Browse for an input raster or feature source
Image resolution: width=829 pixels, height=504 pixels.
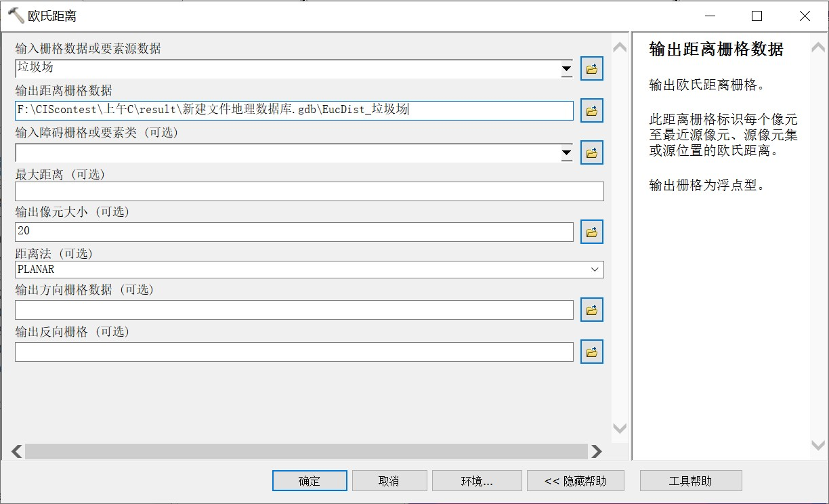591,68
